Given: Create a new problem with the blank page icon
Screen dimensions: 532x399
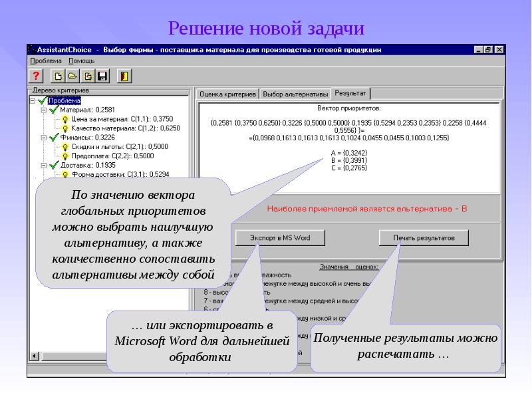Looking at the screenshot, I should [58, 76].
